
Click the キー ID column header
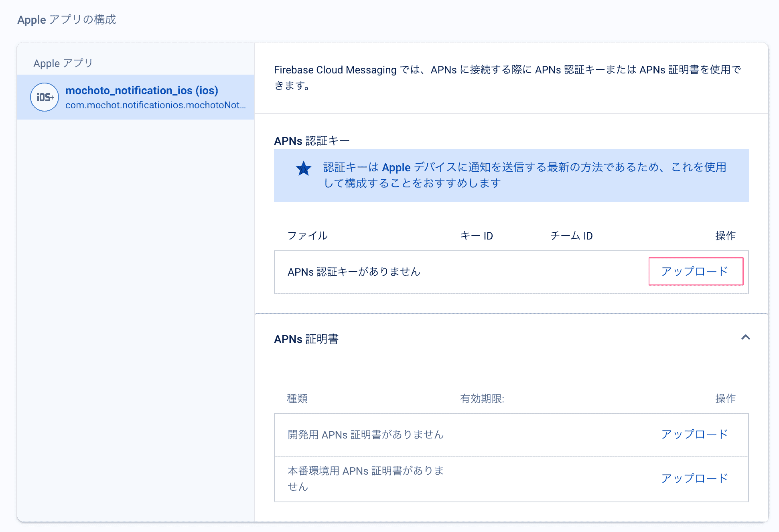pos(477,236)
